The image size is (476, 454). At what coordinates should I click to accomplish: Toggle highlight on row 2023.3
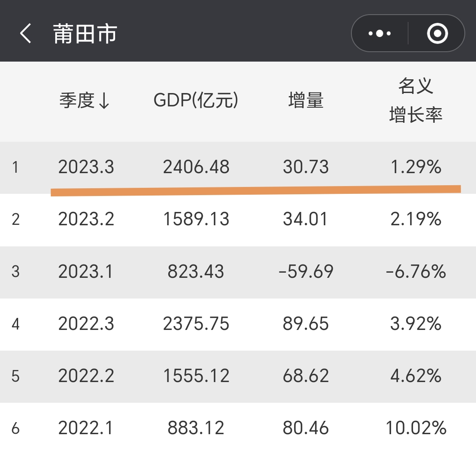point(237,167)
